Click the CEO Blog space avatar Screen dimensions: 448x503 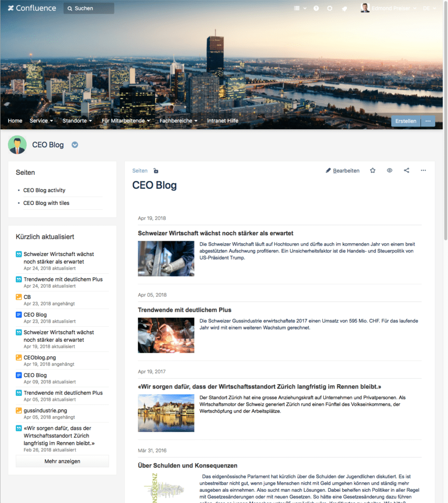click(x=17, y=145)
